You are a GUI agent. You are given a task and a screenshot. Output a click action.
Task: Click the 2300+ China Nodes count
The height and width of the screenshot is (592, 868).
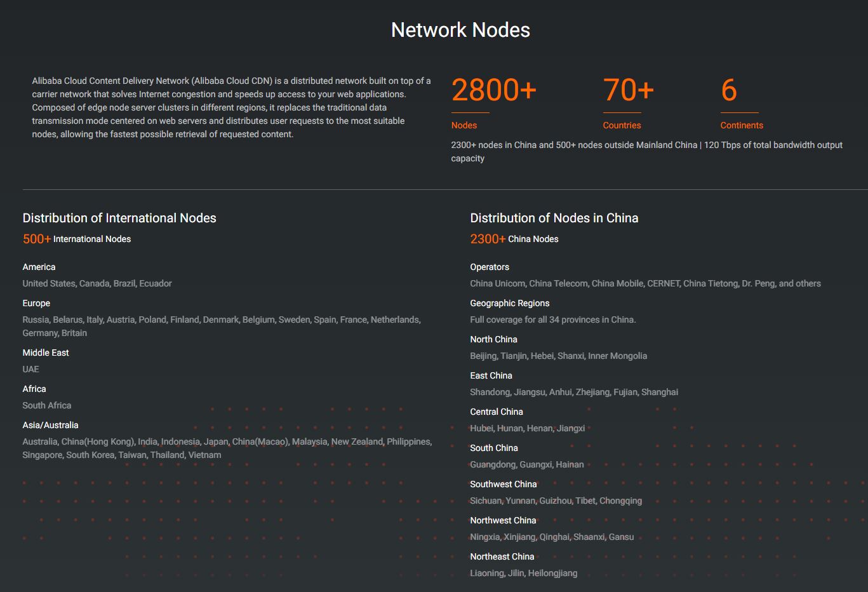514,239
